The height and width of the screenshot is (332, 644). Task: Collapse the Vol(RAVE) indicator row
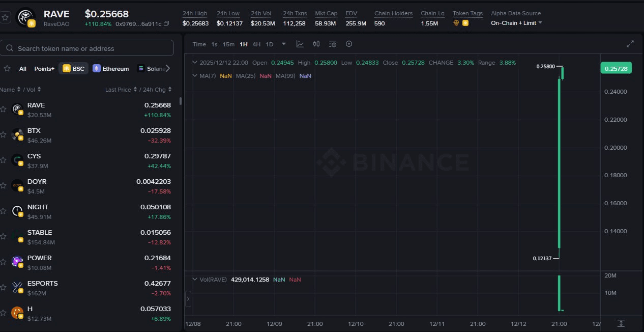pyautogui.click(x=195, y=279)
